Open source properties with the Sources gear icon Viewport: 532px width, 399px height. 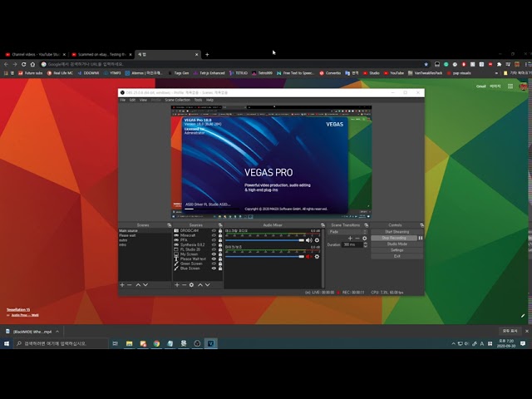pyautogui.click(x=191, y=284)
